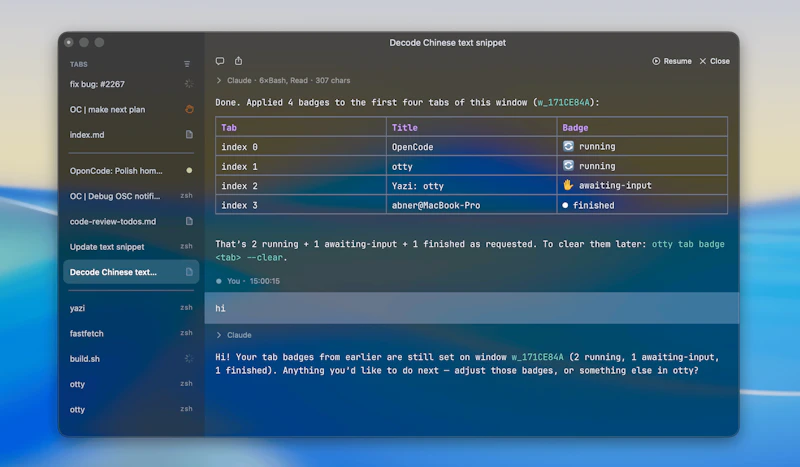Screen dimensions: 800x467
Task: Open the OC | Debug OSC notifi... tab
Action: tap(131, 196)
